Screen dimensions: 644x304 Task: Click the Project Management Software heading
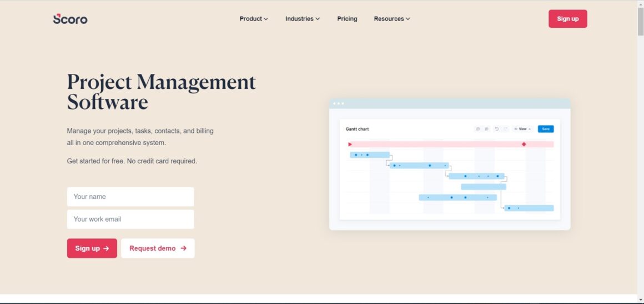pyautogui.click(x=162, y=92)
